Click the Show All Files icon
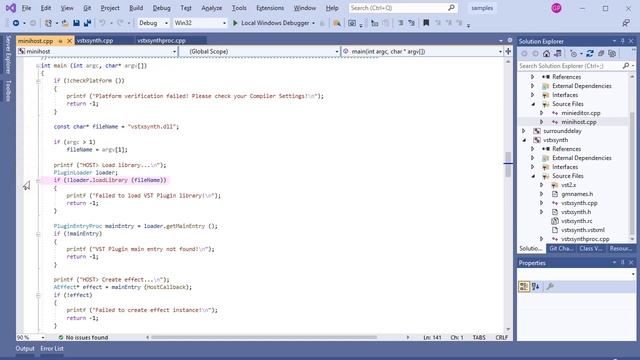The image size is (640, 360). (x=612, y=53)
